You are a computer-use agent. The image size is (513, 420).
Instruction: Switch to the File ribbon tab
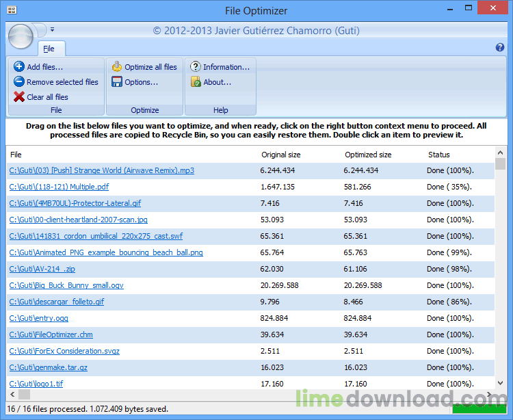pos(49,49)
